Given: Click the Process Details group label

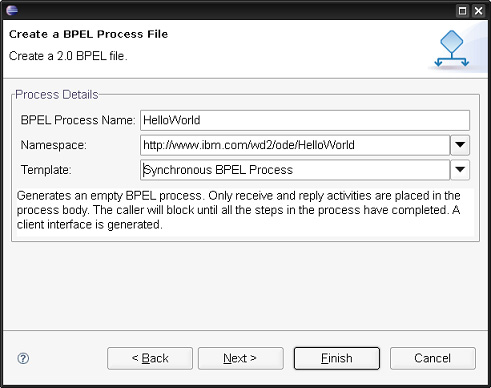Looking at the screenshot, I should (57, 95).
